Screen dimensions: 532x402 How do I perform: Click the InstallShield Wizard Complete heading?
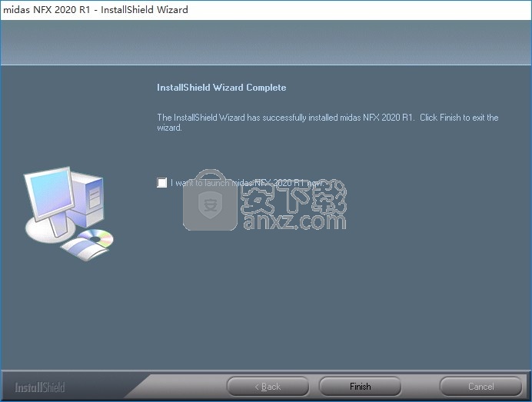(221, 88)
